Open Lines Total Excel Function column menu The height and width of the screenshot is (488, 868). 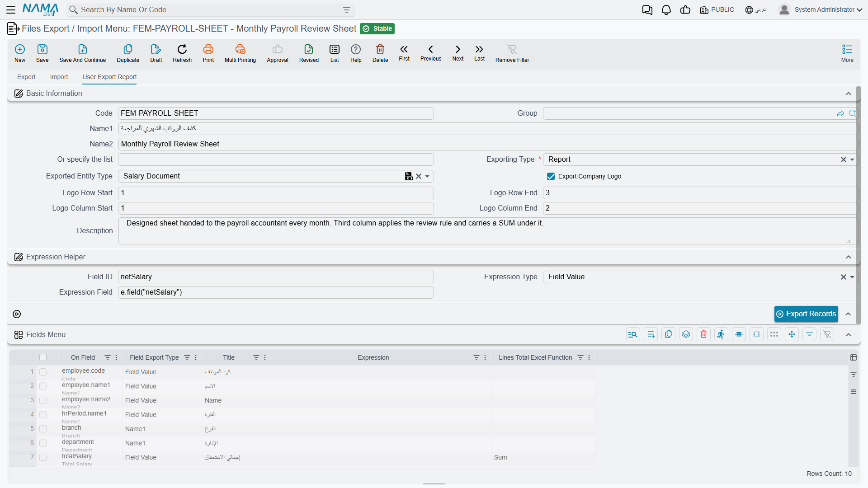[x=589, y=357]
